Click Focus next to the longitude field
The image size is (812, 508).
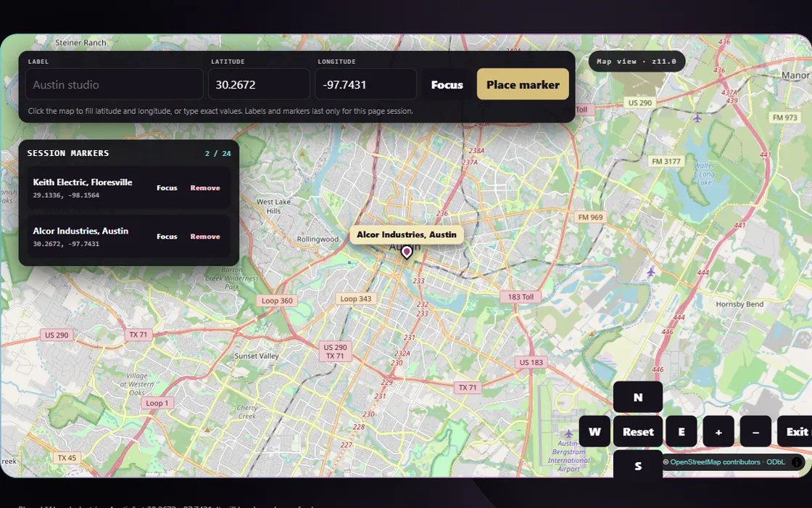(447, 84)
